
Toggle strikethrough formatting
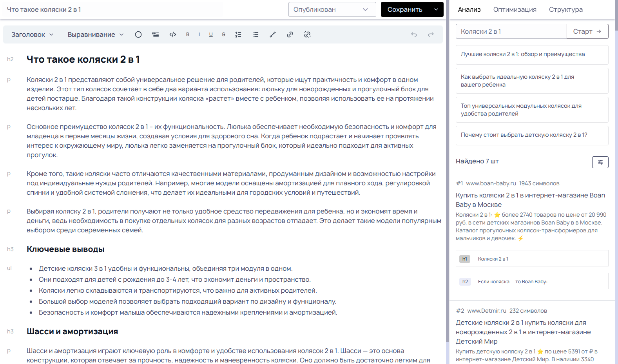coord(224,34)
